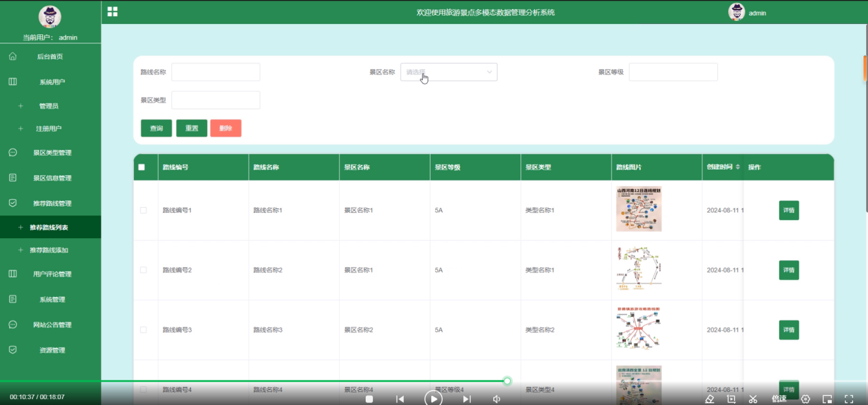
Task: Skip to the previous video track
Action: pyautogui.click(x=400, y=399)
